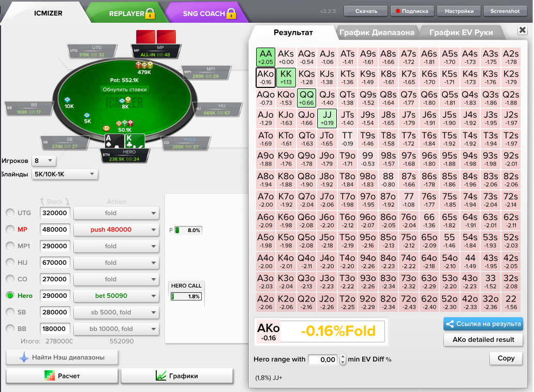The width and height of the screenshot is (534, 392).
Task: Click the stack swap arrows next to the Stack label
Action: point(54,202)
